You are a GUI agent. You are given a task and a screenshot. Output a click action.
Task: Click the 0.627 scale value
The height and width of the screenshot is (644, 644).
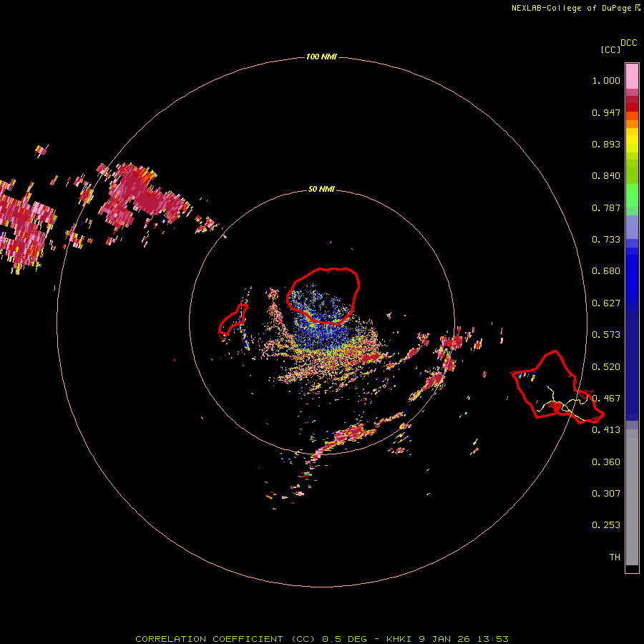click(606, 303)
